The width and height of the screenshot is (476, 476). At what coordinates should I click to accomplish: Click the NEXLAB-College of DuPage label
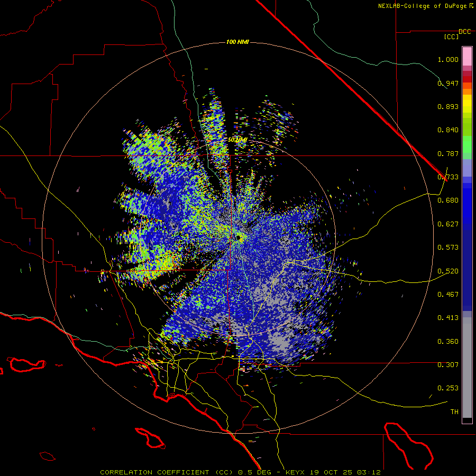[422, 6]
